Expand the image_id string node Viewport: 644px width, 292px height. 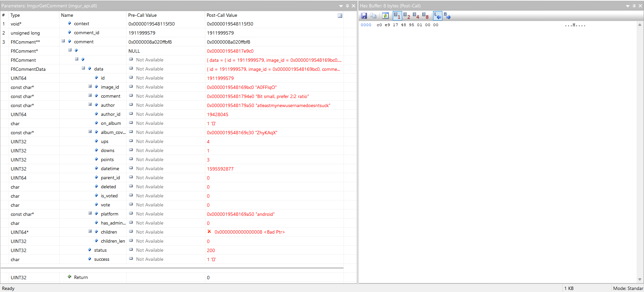(x=90, y=86)
